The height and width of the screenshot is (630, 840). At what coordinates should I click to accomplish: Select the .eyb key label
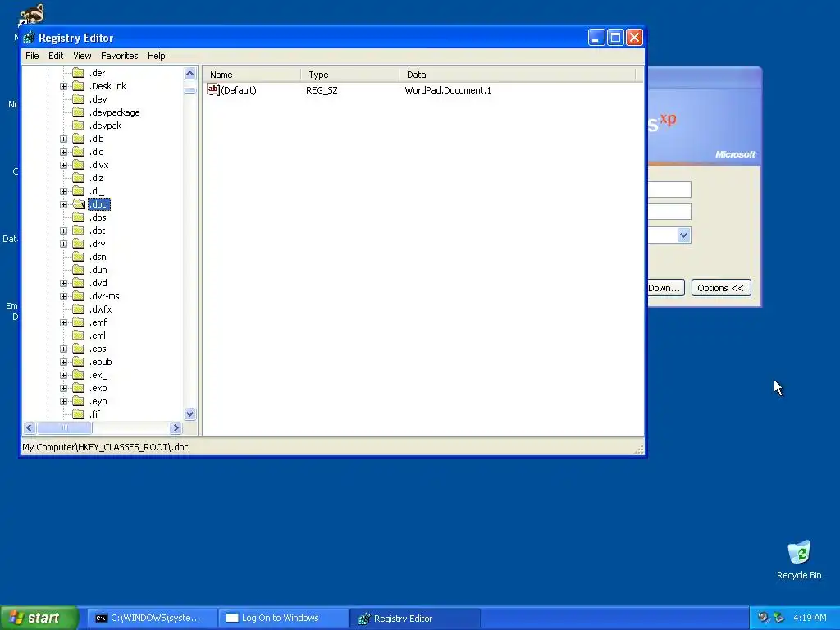(x=98, y=401)
